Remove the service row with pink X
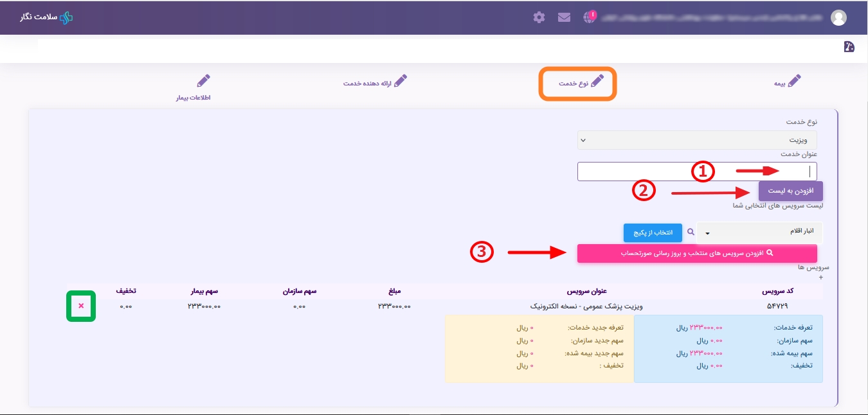 tap(81, 306)
